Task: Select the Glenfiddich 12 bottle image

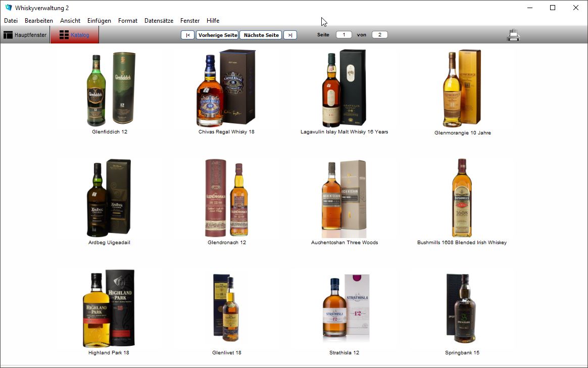Action: pos(110,88)
